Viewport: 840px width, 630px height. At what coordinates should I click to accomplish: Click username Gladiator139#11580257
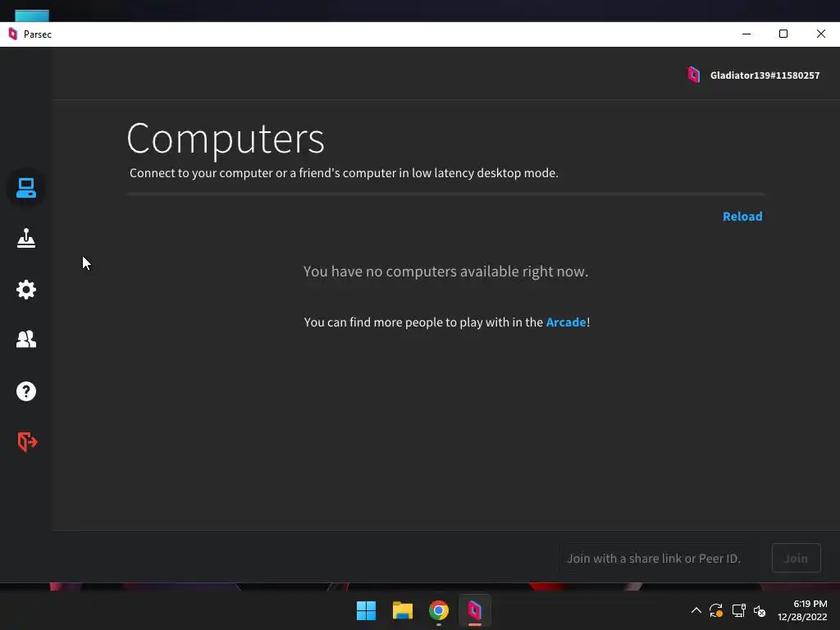[x=765, y=75]
